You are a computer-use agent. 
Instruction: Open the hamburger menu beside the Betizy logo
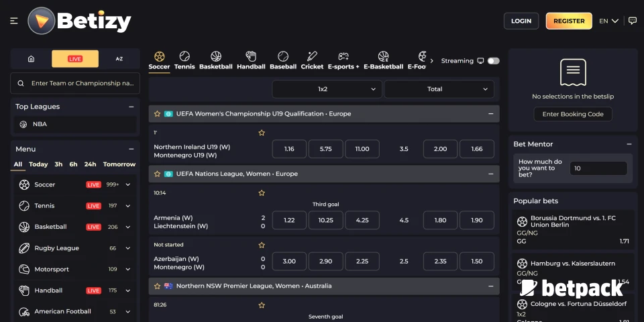tap(14, 21)
